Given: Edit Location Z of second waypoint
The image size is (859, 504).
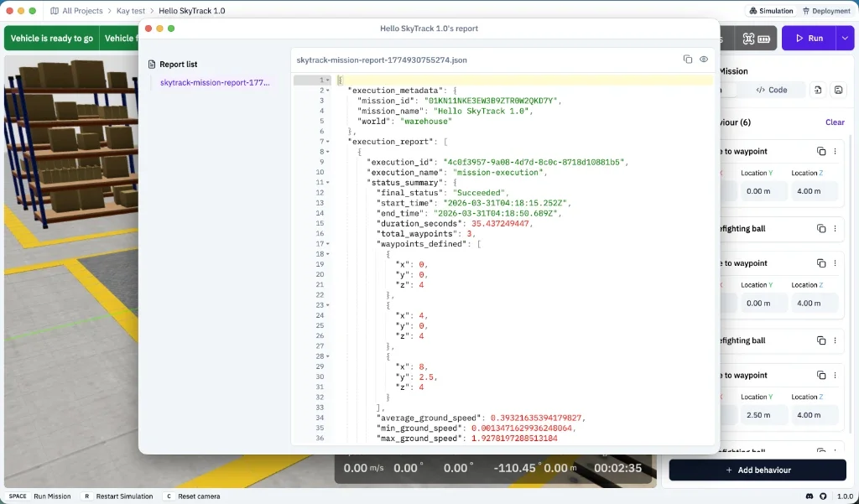Looking at the screenshot, I should point(814,303).
